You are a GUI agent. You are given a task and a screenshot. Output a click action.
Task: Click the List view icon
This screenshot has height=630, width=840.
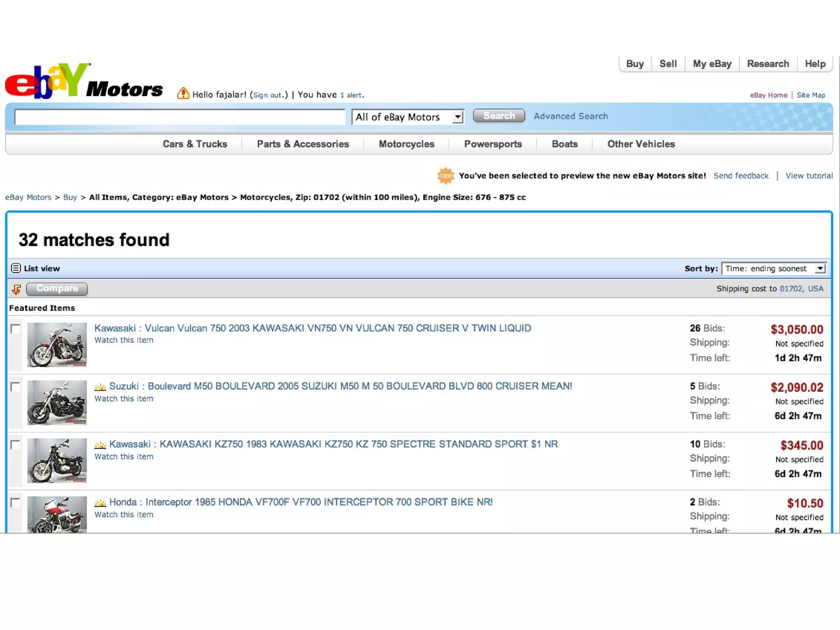coord(16,268)
